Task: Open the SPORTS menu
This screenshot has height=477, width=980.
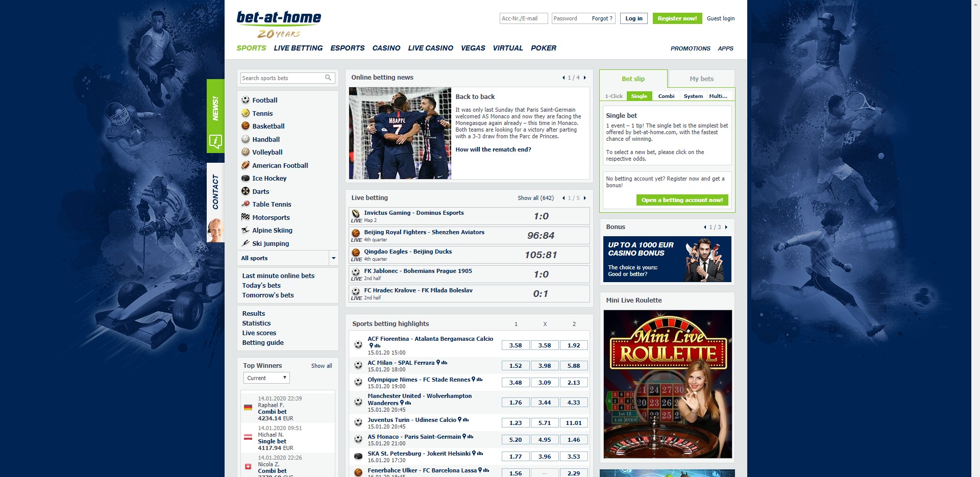Action: pyautogui.click(x=251, y=48)
